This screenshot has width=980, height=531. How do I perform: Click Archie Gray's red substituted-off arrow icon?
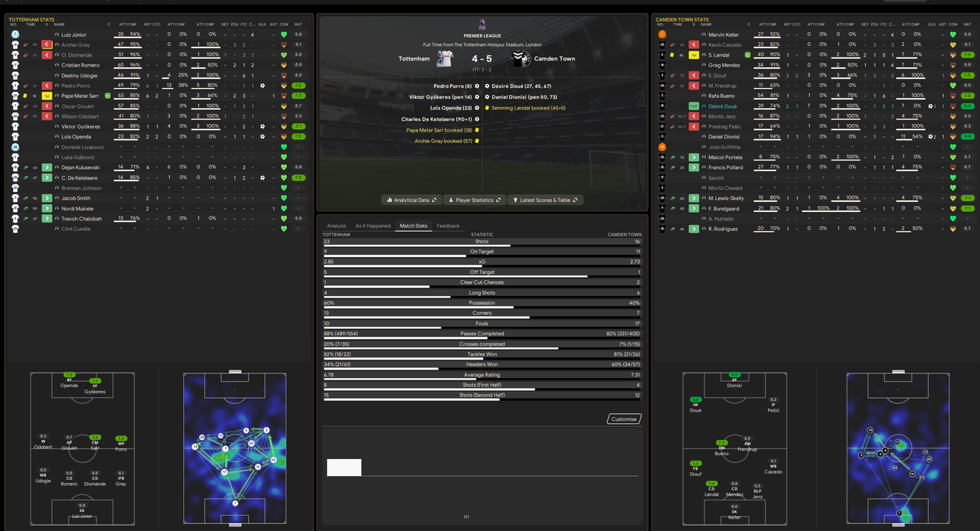[x=47, y=44]
